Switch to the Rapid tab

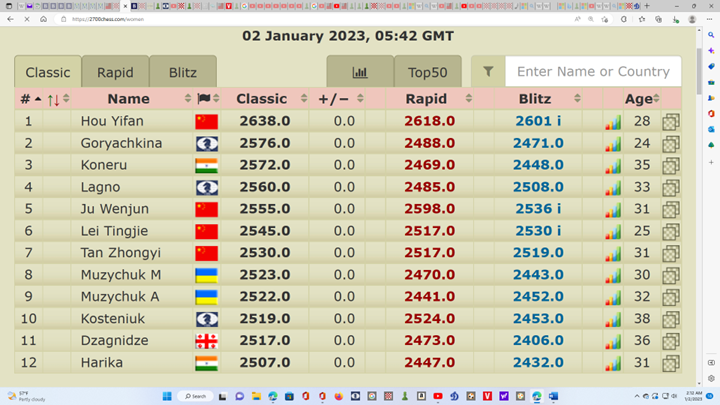(x=115, y=72)
